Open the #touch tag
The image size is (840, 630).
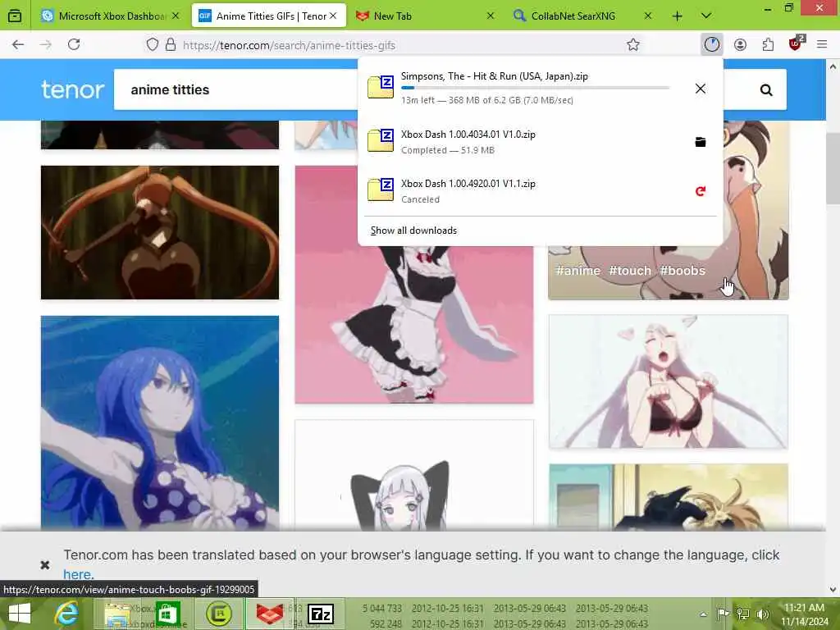[629, 271]
